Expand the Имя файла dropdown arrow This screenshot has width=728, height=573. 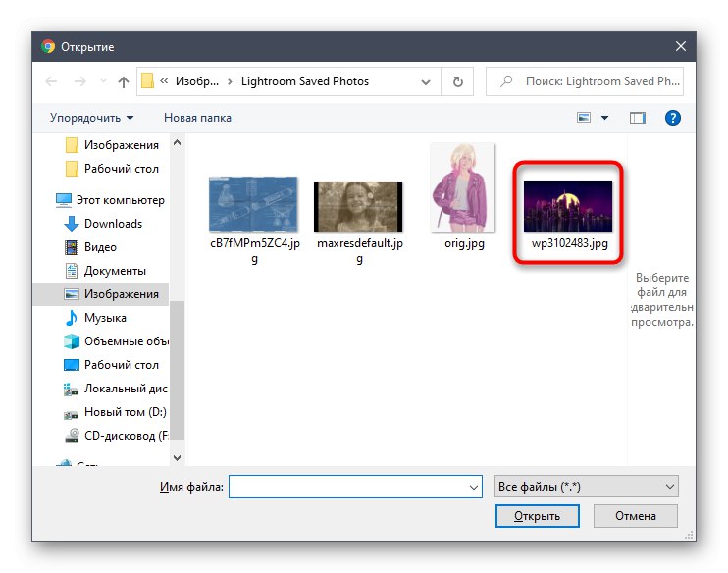[x=473, y=487]
